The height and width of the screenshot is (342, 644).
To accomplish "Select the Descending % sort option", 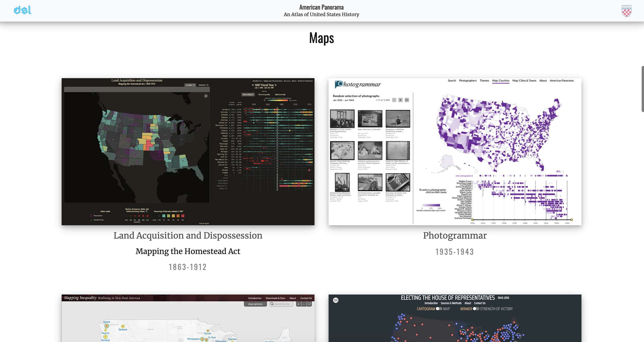I will 248,95.
